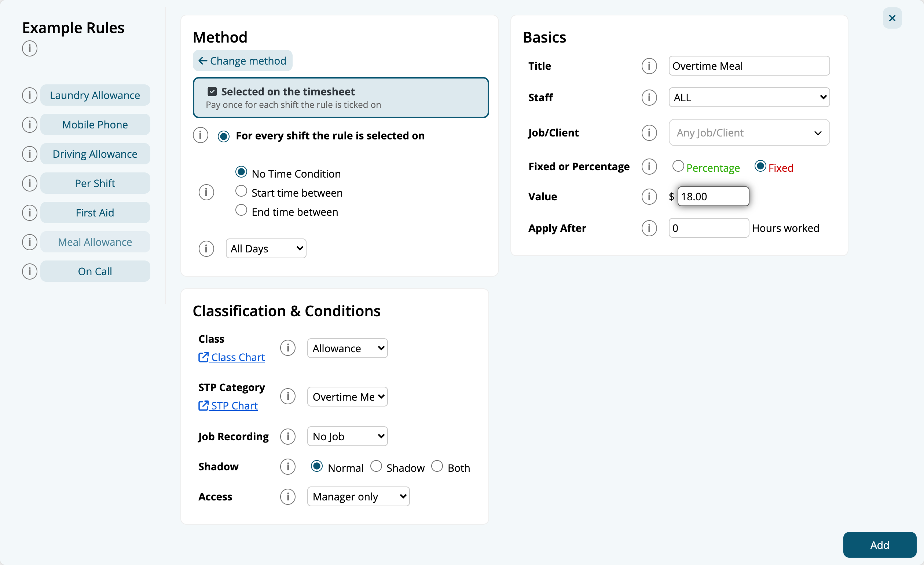This screenshot has height=565, width=924.
Task: Click info icon beside Meal Allowance
Action: pos(30,242)
